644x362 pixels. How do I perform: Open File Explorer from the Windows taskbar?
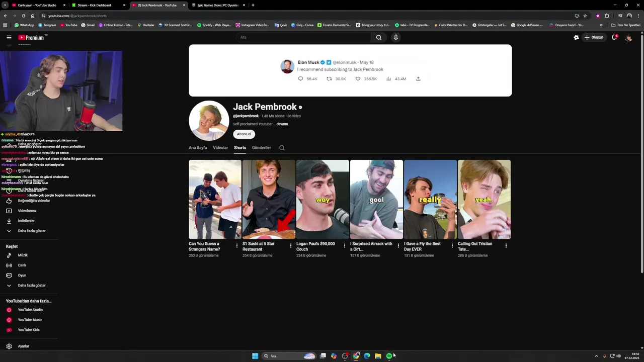pos(378,356)
